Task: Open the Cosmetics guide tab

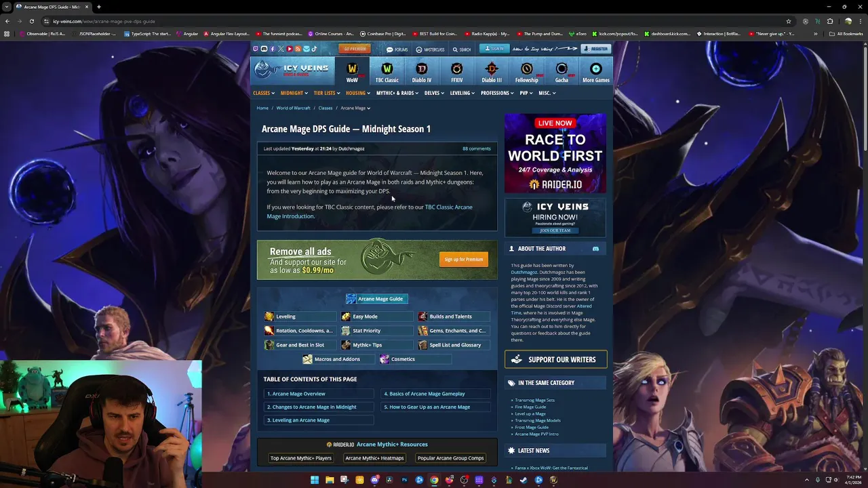Action: (x=415, y=359)
